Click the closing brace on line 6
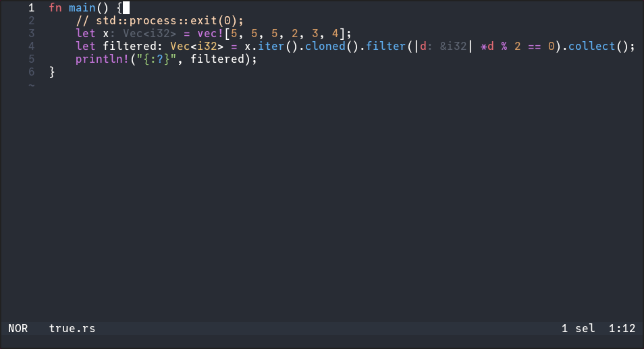The image size is (644, 349). tap(52, 72)
